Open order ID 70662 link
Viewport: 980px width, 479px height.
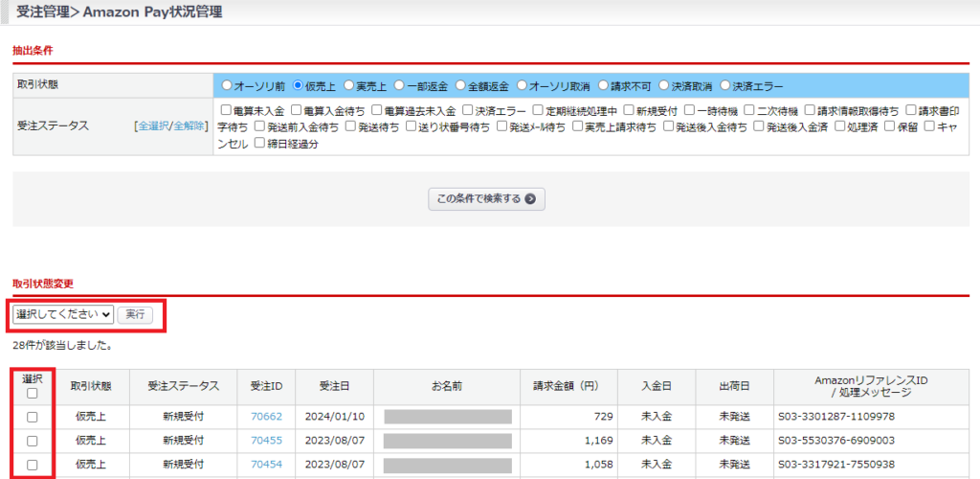click(x=266, y=417)
